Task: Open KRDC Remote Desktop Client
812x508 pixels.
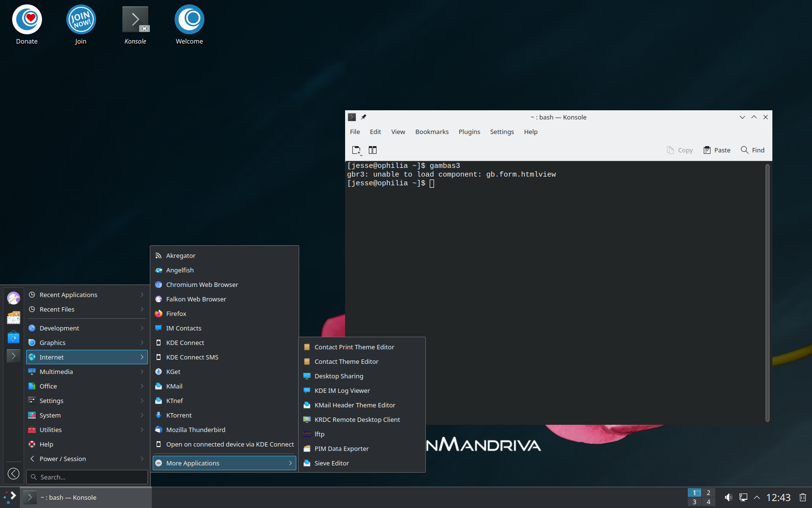Action: 362,419
